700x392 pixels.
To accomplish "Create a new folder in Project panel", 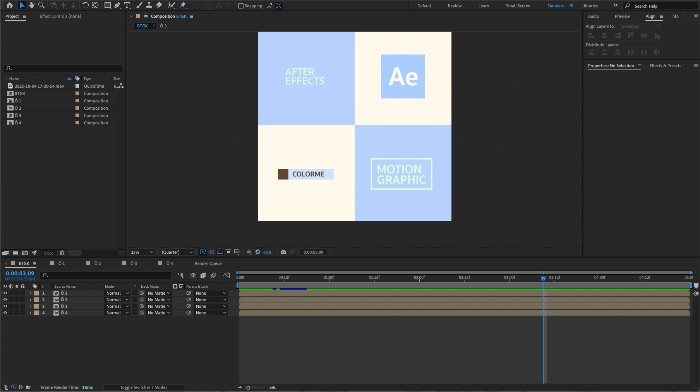I will [15, 253].
